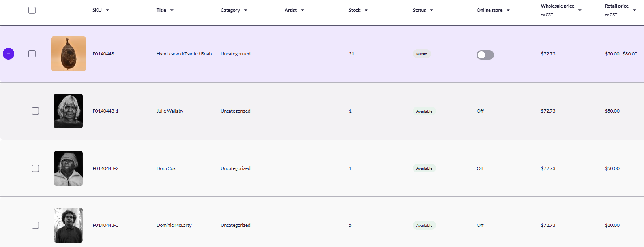
Task: Click the Stock column sort arrow
Action: click(366, 11)
